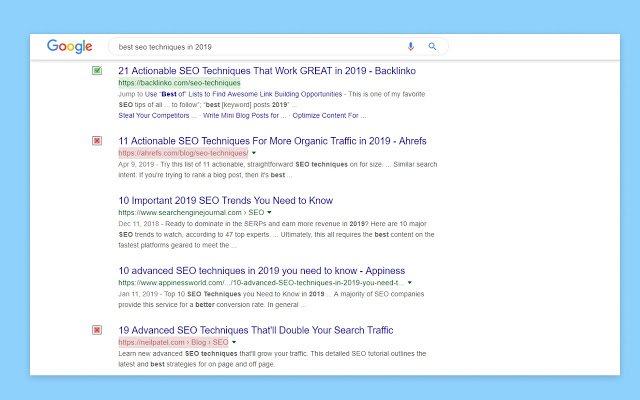
Task: Click the ahrefs.com/blog/seo-techniques URL
Action: (183, 153)
